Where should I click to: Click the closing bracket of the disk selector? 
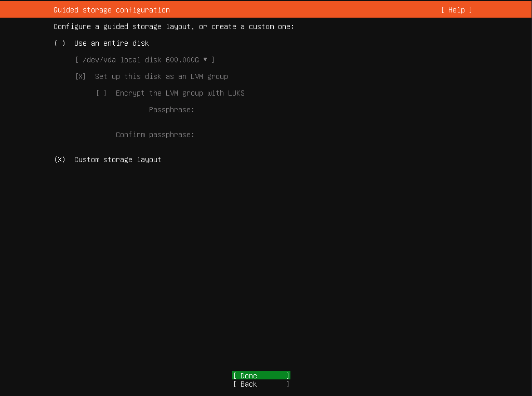[213, 60]
